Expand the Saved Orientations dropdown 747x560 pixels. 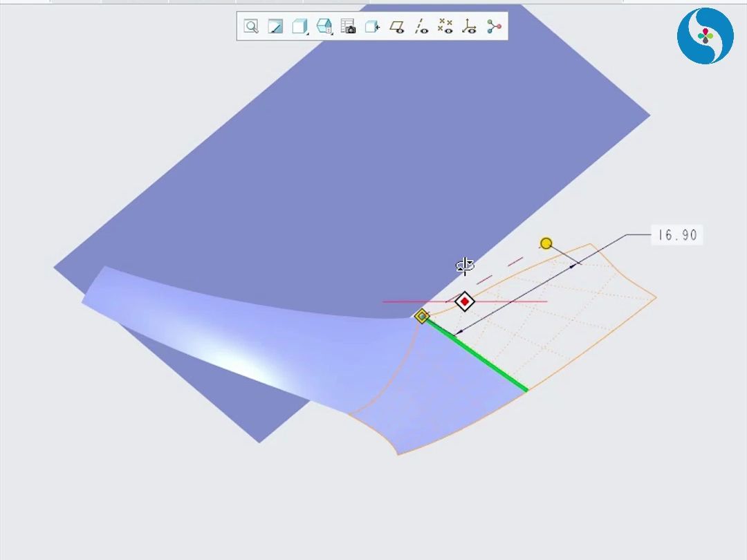324,27
